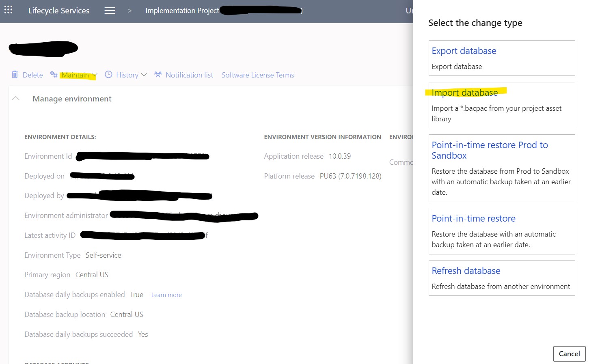This screenshot has height=364, width=602.
Task: Click the Database daily backups succeeded value Yes
Action: pos(143,334)
